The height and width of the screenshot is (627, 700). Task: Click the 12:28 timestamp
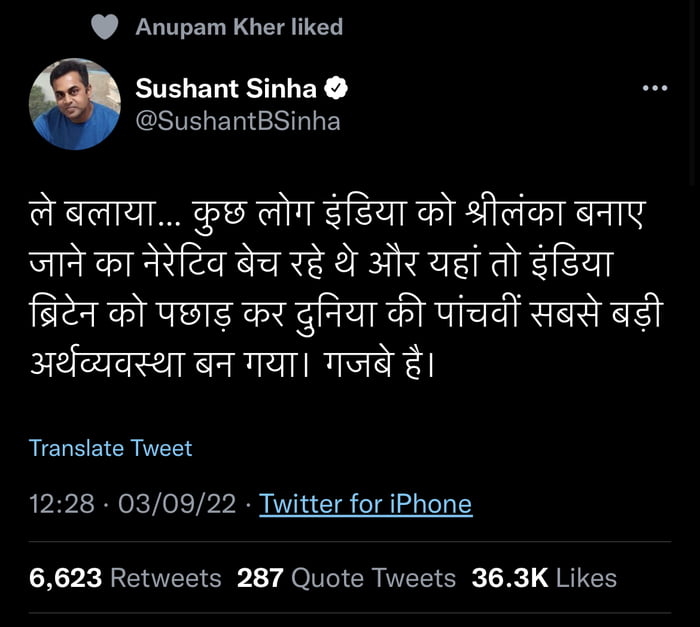click(x=61, y=504)
